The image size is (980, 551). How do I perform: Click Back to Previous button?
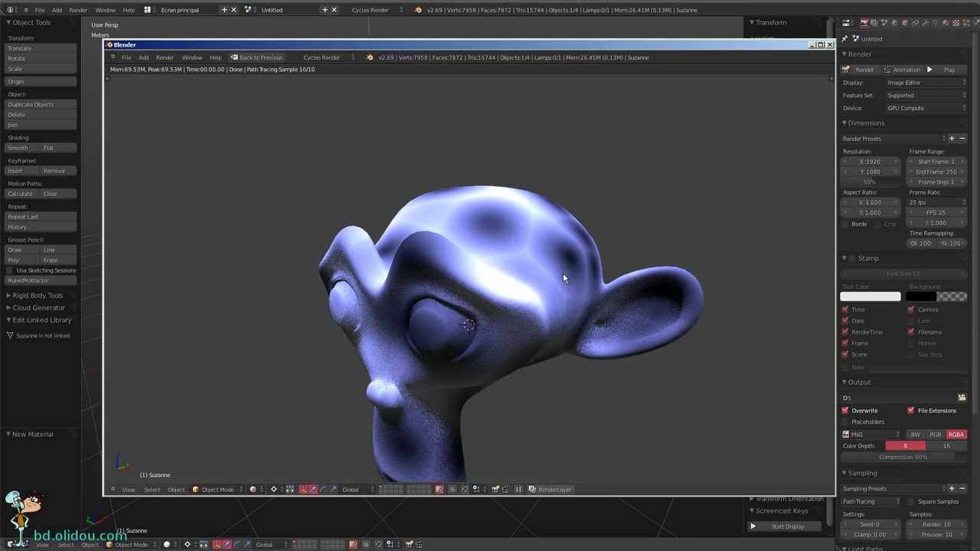(256, 57)
